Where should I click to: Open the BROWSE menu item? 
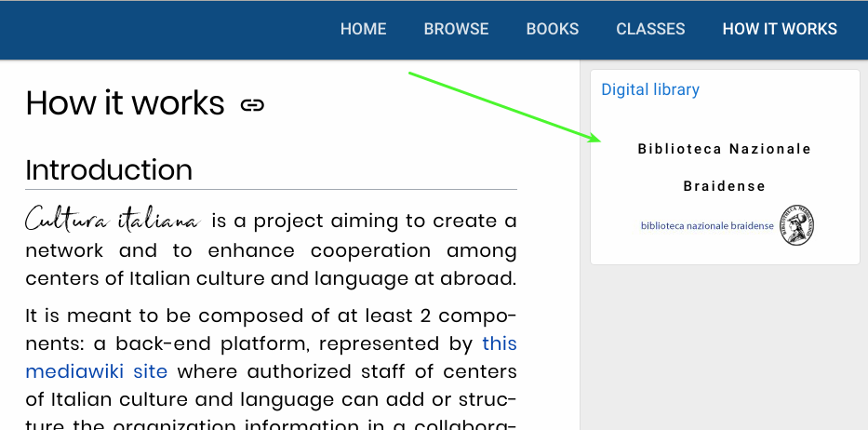click(456, 29)
